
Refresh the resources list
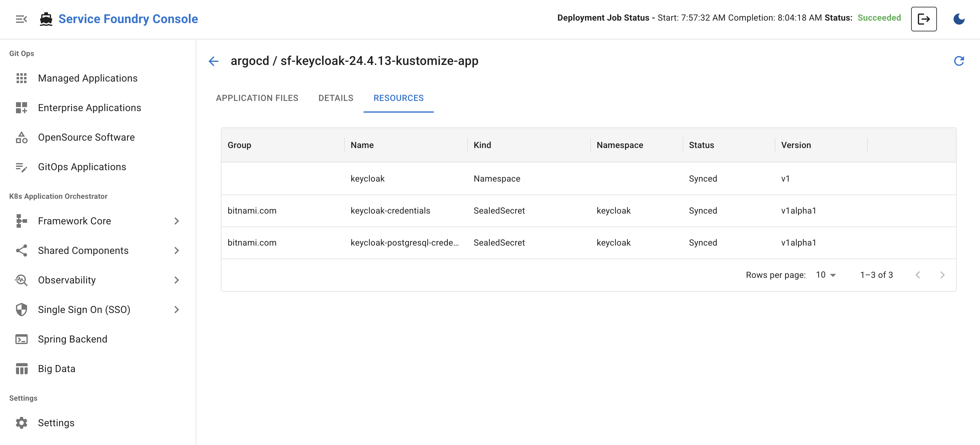[x=959, y=61]
